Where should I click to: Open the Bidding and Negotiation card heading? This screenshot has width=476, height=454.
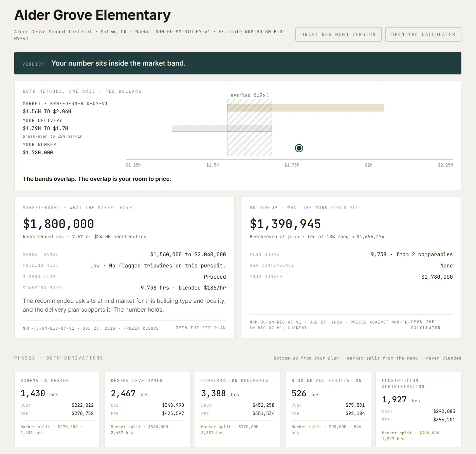[327, 381]
